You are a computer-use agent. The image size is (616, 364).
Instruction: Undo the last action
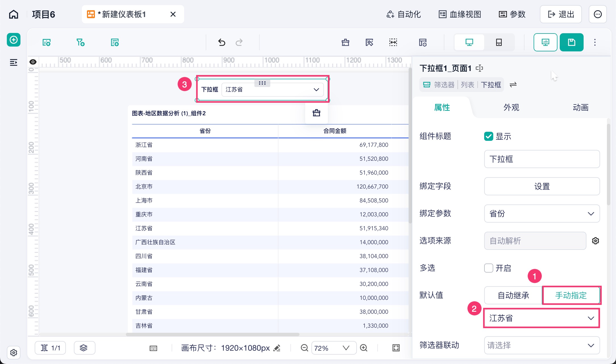pos(222,43)
